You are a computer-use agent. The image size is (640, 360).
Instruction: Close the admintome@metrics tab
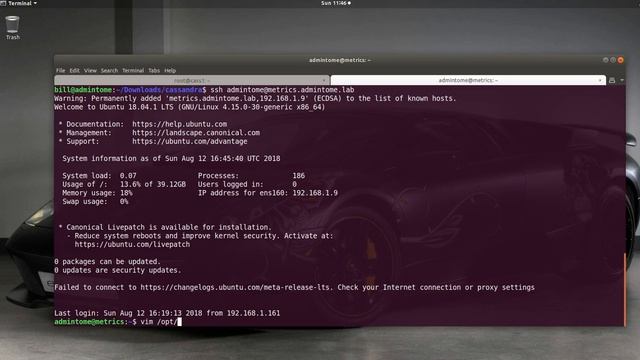[x=600, y=80]
